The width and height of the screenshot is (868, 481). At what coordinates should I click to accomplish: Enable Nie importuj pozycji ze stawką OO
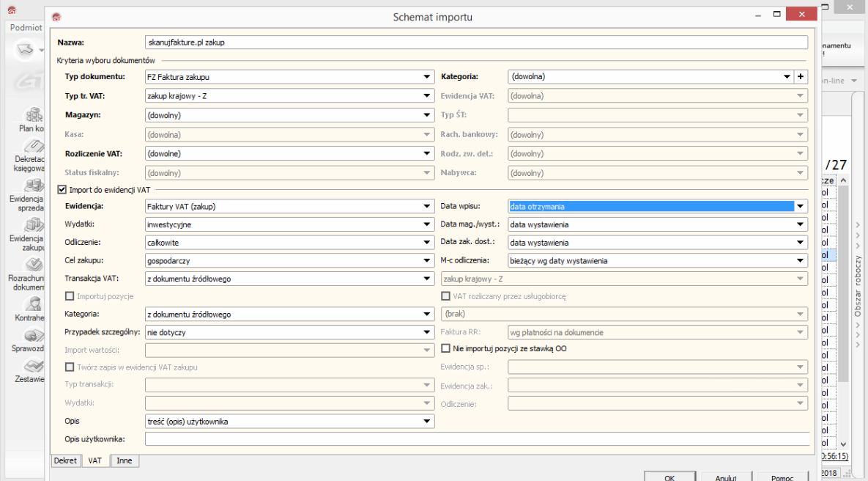click(x=445, y=349)
